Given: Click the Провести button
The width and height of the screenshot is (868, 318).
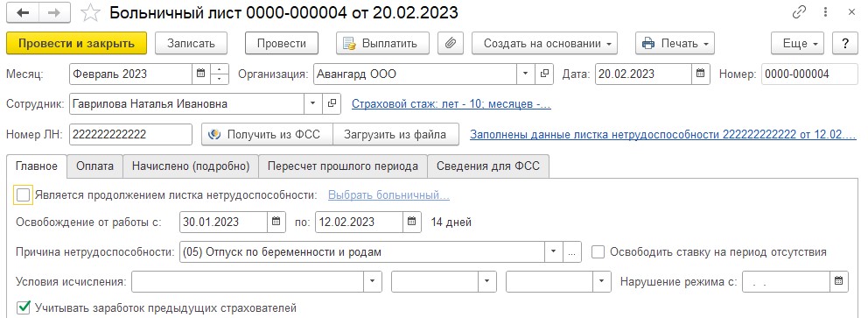Looking at the screenshot, I should [x=282, y=43].
